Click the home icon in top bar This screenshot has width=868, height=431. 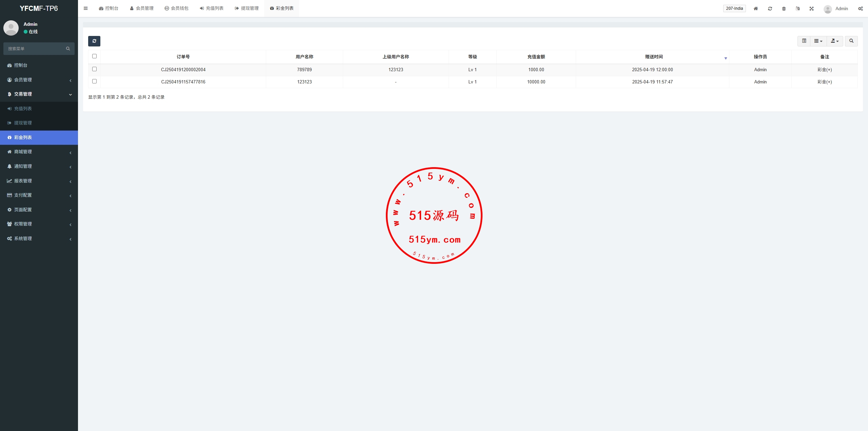click(756, 9)
